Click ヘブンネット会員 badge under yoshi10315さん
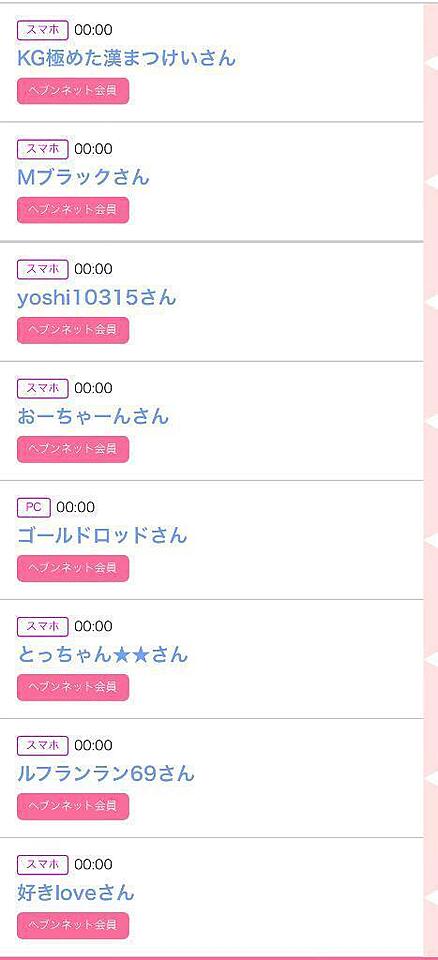 [73, 330]
